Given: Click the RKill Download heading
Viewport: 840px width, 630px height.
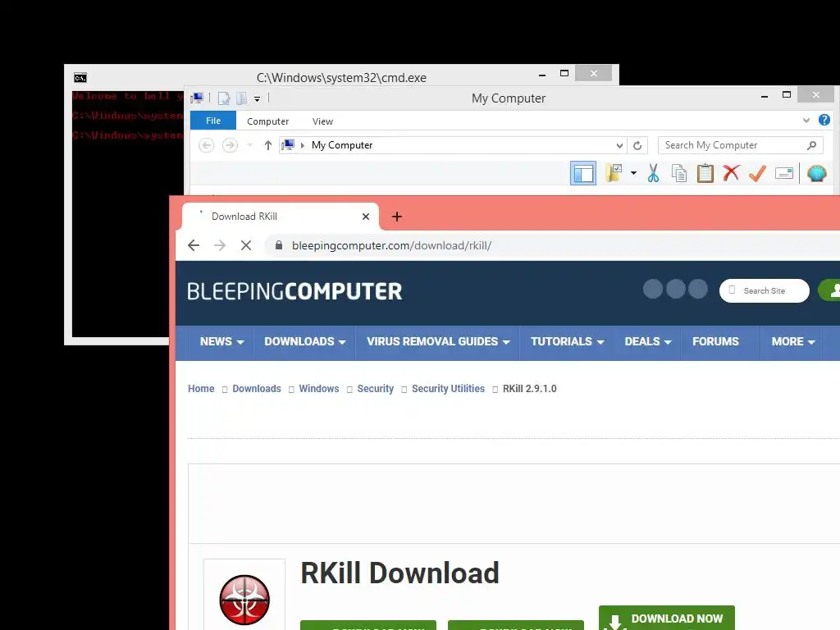Looking at the screenshot, I should tap(399, 573).
